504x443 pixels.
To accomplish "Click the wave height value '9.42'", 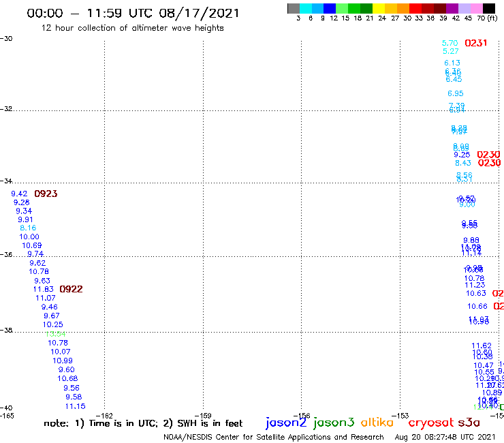I will point(19,194).
